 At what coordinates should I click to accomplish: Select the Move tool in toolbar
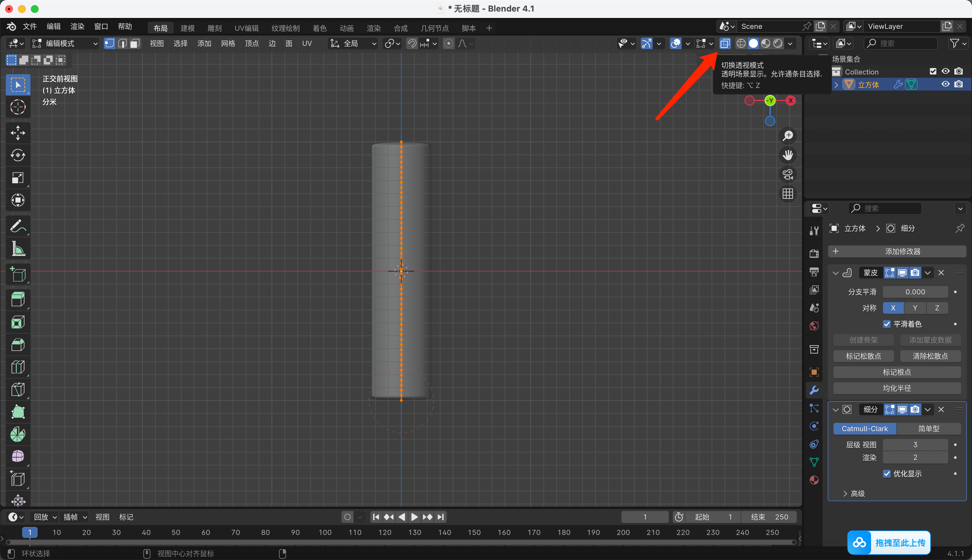18,133
